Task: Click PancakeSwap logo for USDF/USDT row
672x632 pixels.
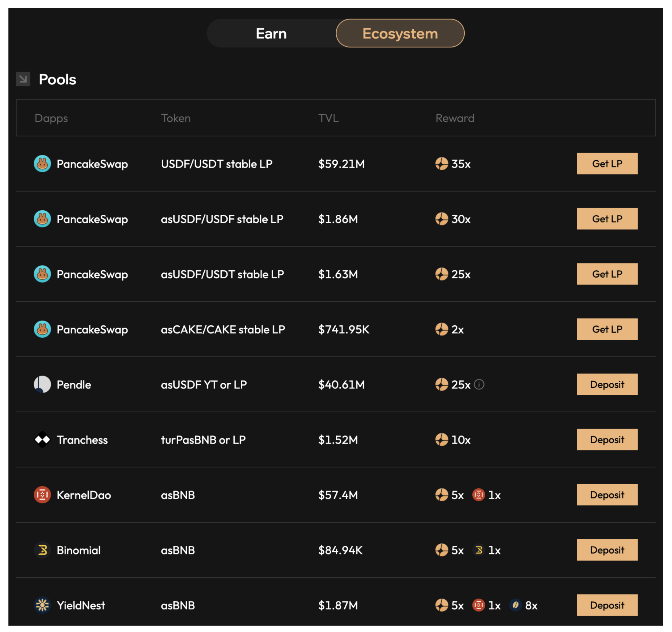Action: pyautogui.click(x=42, y=164)
